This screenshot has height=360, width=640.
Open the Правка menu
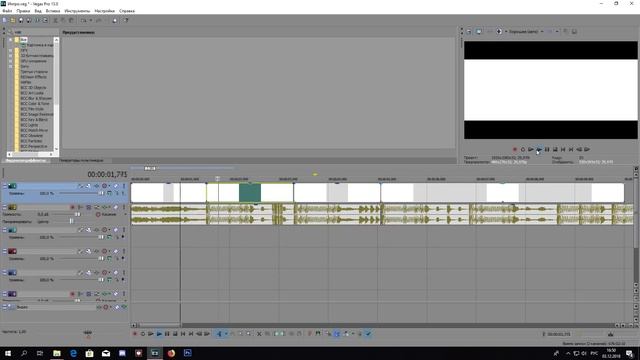pos(23,11)
